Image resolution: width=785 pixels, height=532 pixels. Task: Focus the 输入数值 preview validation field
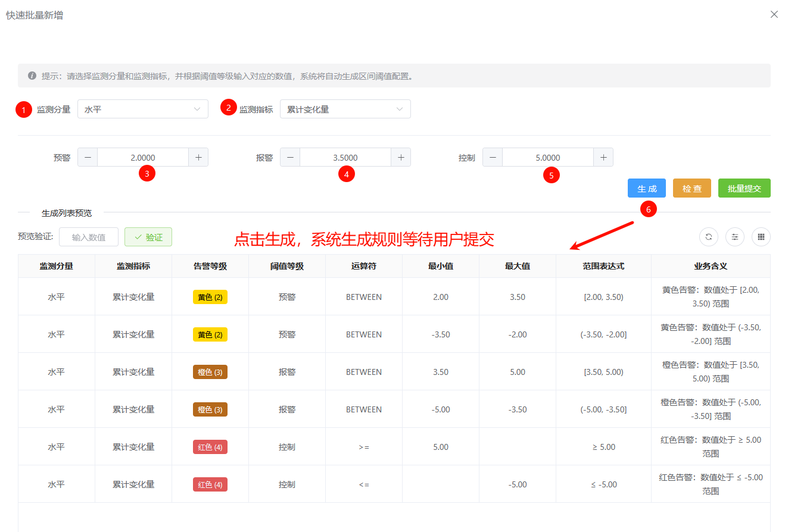pyautogui.click(x=89, y=237)
